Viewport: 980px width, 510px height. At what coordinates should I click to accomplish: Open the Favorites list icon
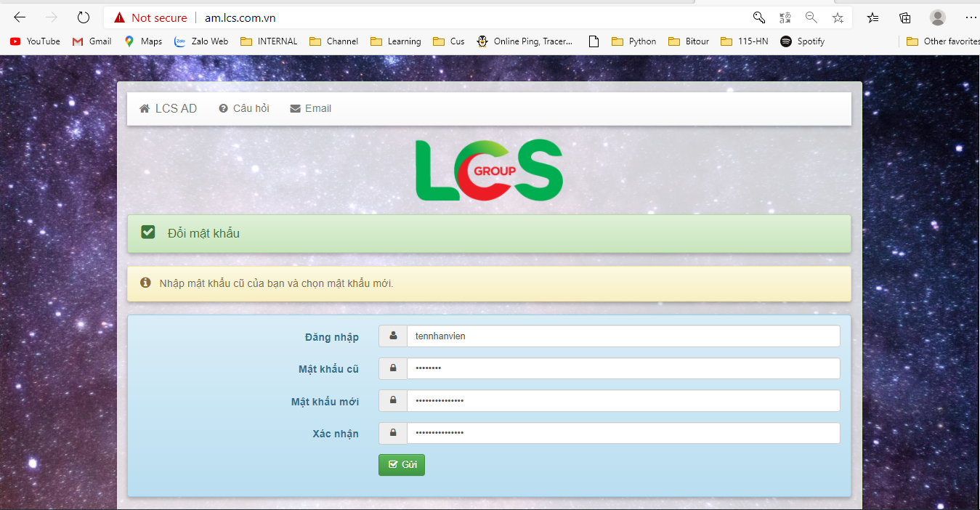[872, 17]
